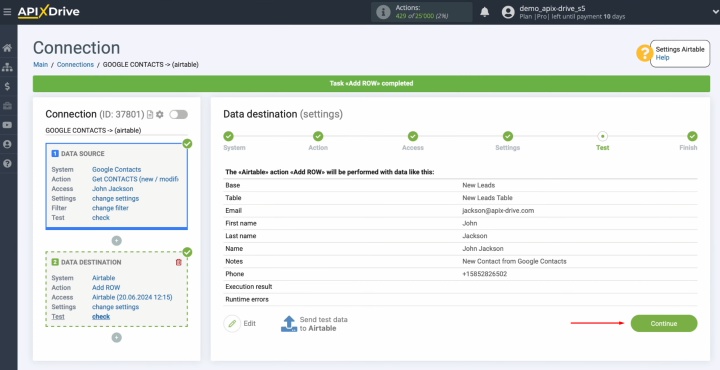This screenshot has width=720, height=370.
Task: Open the connection settings gear icon
Action: (x=159, y=114)
